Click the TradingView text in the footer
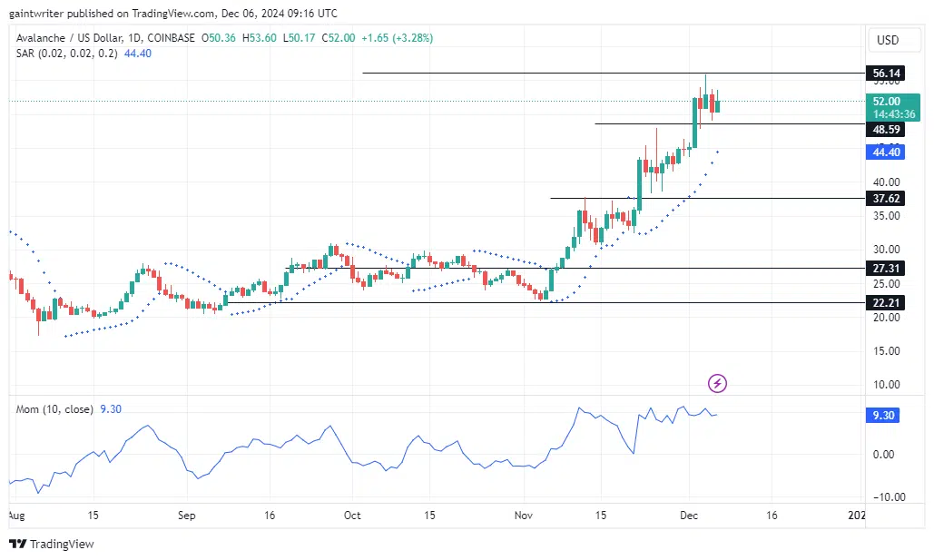Viewport: 934px width, 560px height. click(x=62, y=545)
